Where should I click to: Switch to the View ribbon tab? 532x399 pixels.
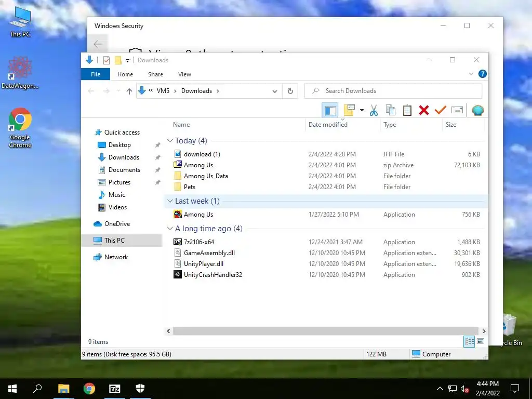[184, 74]
